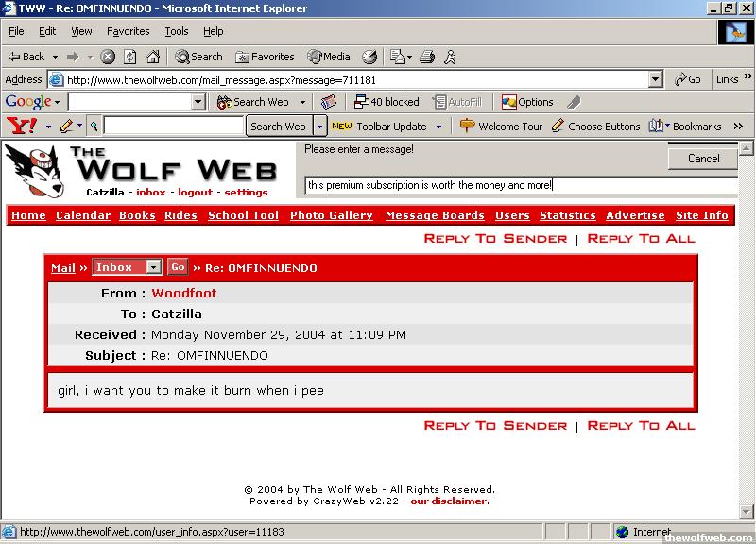Navigate to Message Boards link
This screenshot has height=544, width=756.
coord(435,215)
